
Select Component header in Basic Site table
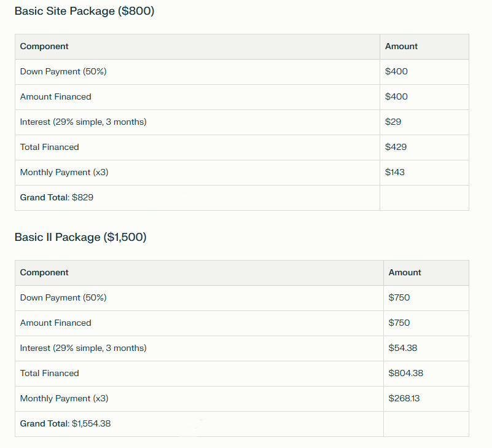click(x=44, y=47)
